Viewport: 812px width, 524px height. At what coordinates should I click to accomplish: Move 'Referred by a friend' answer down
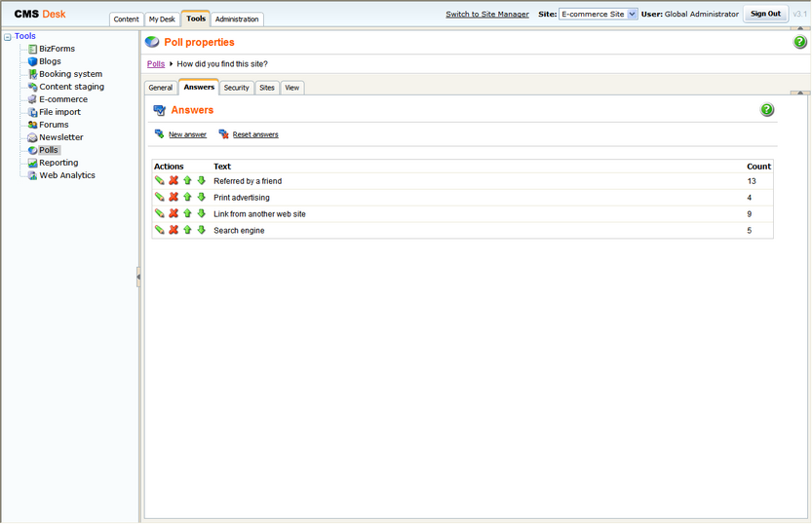[x=202, y=181]
